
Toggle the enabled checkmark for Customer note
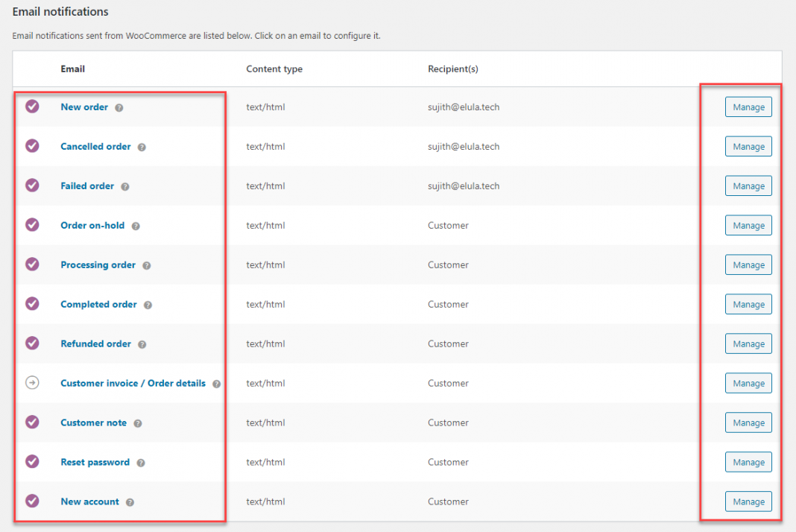32,422
